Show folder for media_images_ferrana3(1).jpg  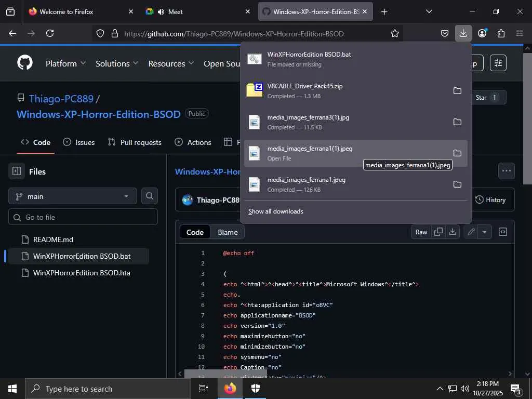[457, 122]
